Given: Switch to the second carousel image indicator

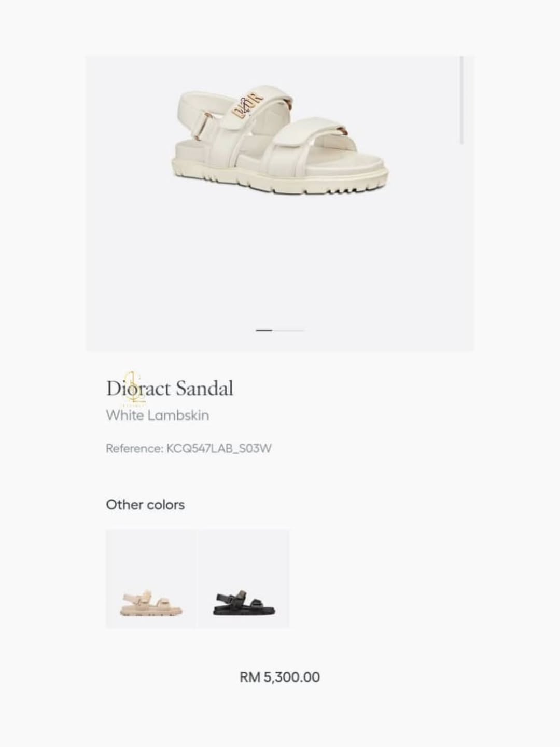Looking at the screenshot, I should pyautogui.click(x=288, y=330).
